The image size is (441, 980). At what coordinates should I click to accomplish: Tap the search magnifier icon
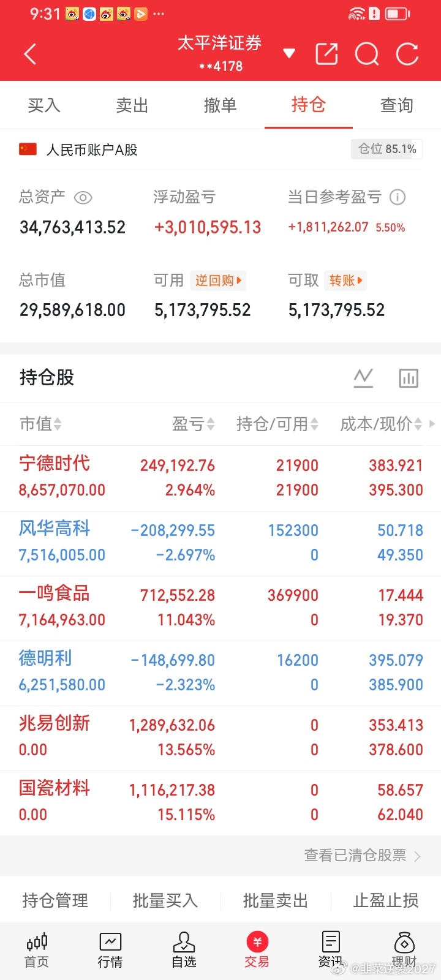pyautogui.click(x=367, y=54)
